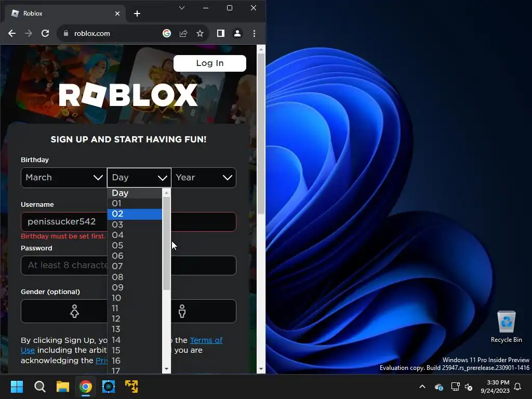
Task: Share this page icon in address bar
Action: click(183, 33)
